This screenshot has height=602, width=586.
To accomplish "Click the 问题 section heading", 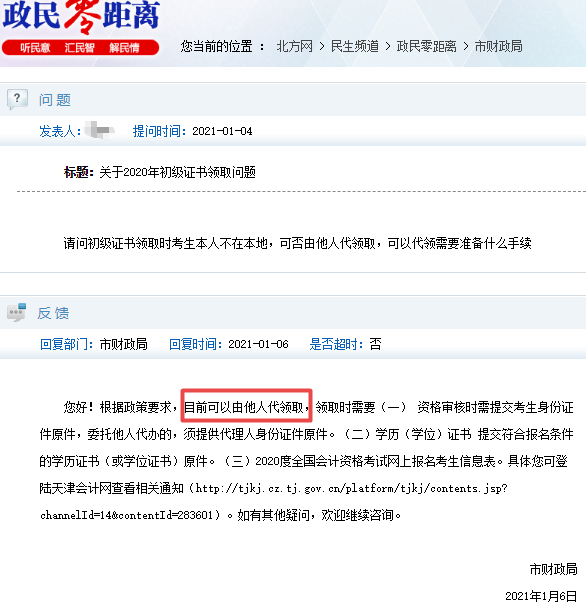I will click(x=55, y=100).
